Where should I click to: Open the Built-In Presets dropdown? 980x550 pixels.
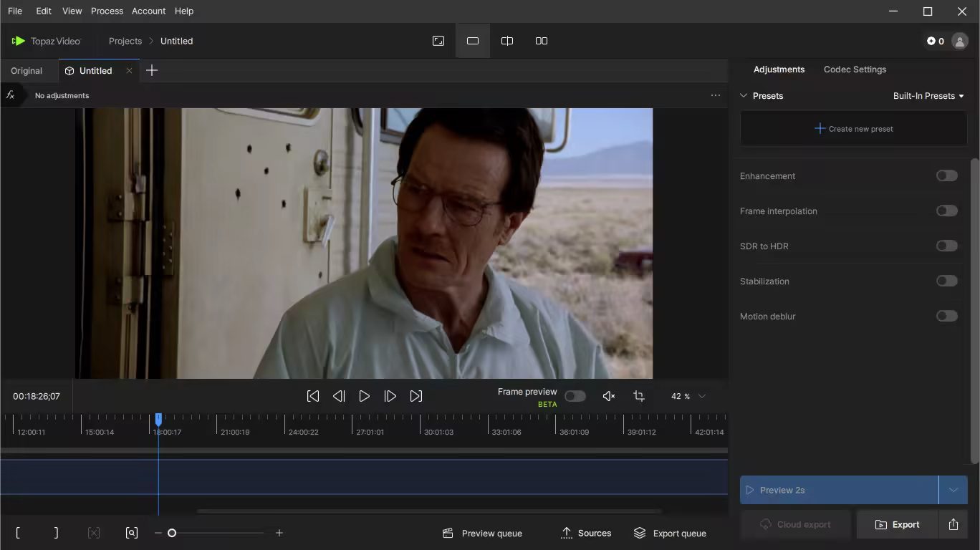(928, 95)
